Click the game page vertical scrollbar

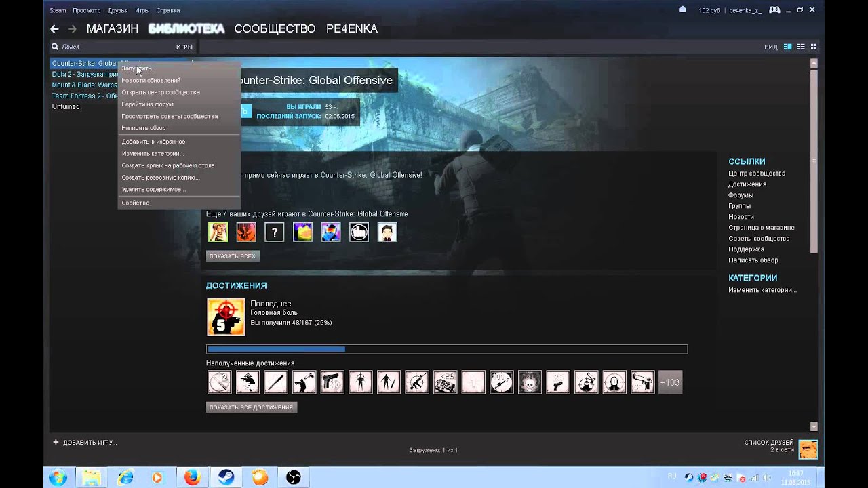(x=814, y=161)
